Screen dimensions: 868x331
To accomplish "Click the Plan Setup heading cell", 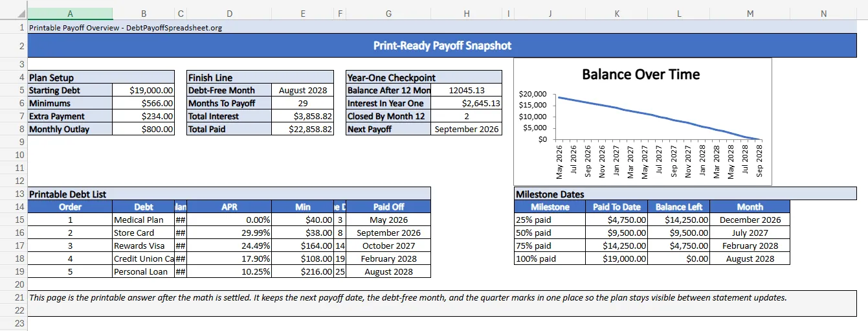I will pos(101,77).
